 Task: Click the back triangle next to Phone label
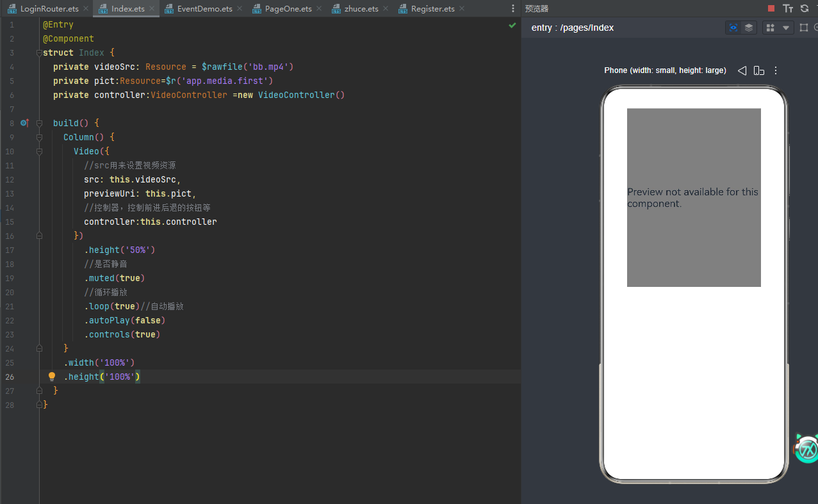[742, 70]
